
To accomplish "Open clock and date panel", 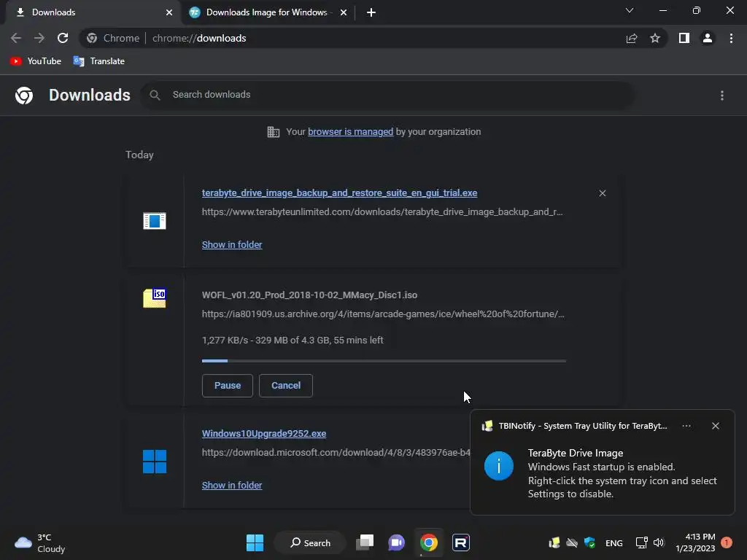I will point(695,542).
